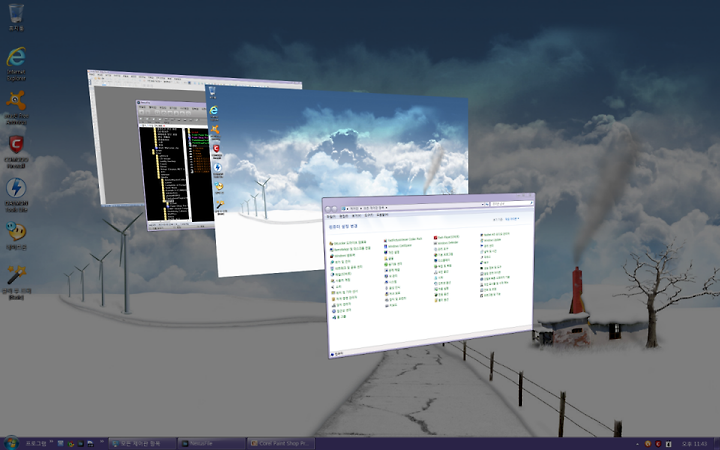
Task: Open the 파일 menu in Control Panel
Action: coord(331,216)
